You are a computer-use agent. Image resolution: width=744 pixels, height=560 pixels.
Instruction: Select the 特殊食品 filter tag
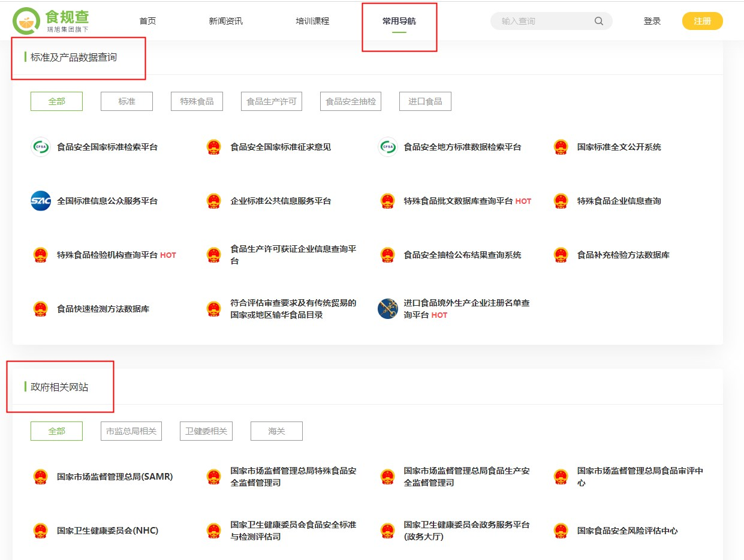pyautogui.click(x=197, y=101)
